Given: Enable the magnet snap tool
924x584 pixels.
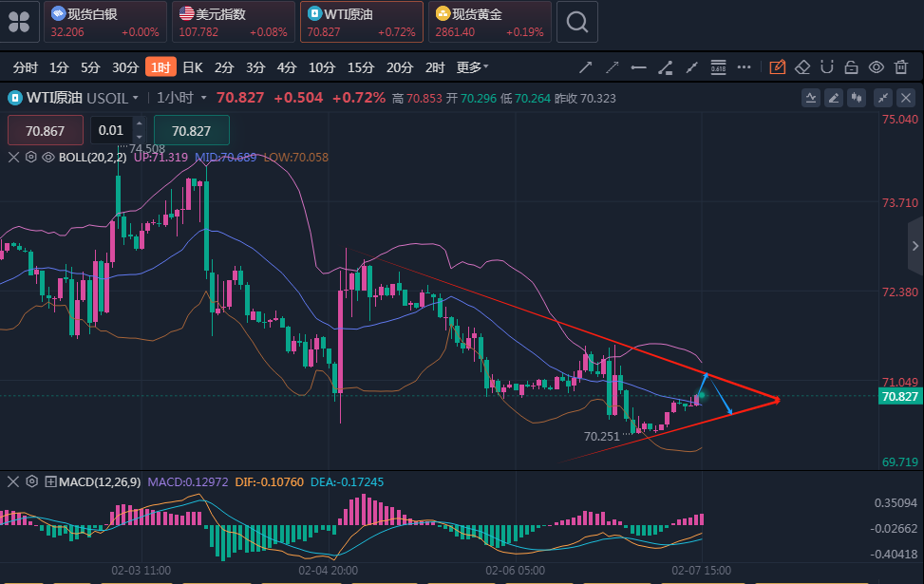Looking at the screenshot, I should 827,67.
